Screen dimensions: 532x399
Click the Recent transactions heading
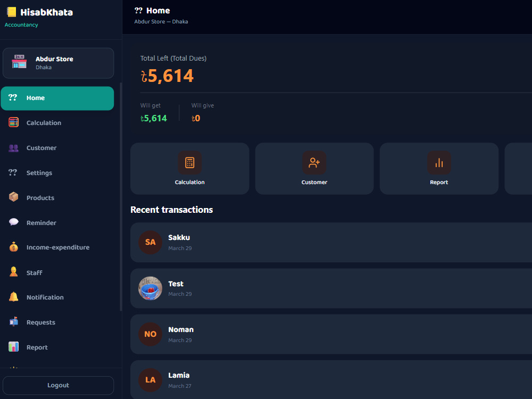pos(172,210)
